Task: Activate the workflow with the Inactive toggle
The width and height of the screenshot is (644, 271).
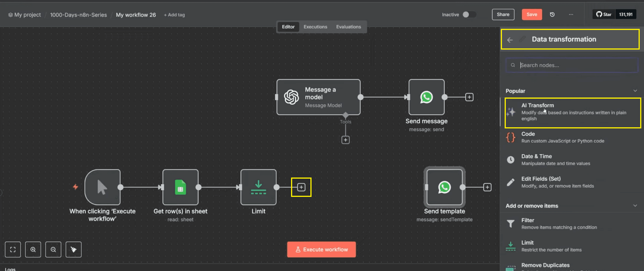Action: (469, 14)
